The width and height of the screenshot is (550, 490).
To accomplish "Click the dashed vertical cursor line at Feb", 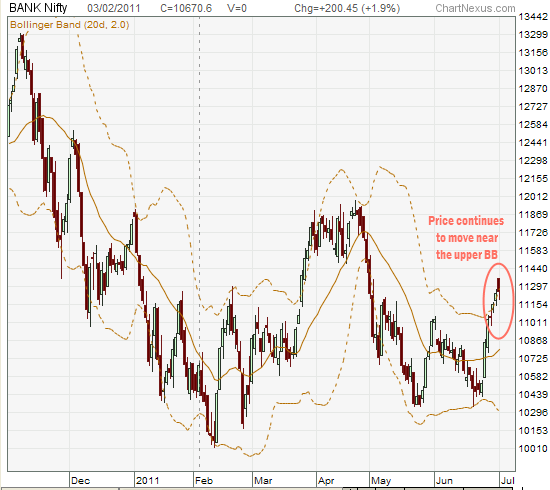I will [200, 242].
